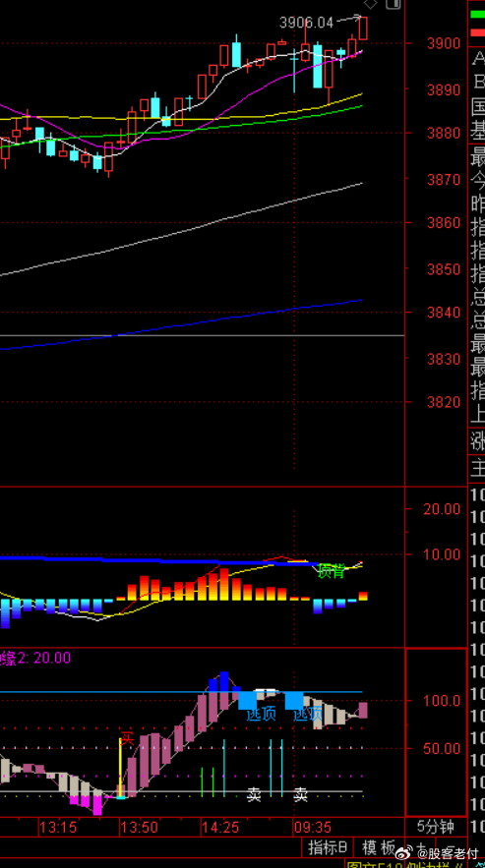Click the 09:35 time axis label
485x868 pixels.
pyautogui.click(x=313, y=827)
